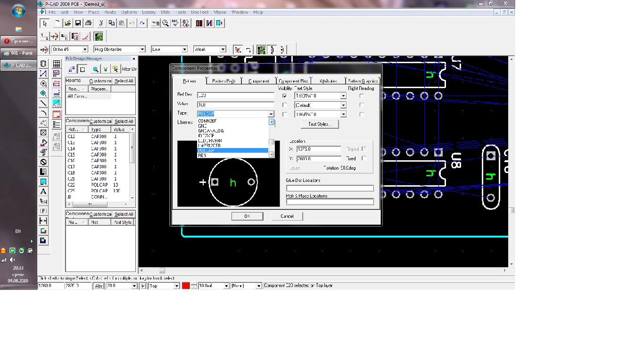Viewport: 644px width, 362px height.
Task: Expand the Hug Obstacles dropdown
Action: [142, 49]
